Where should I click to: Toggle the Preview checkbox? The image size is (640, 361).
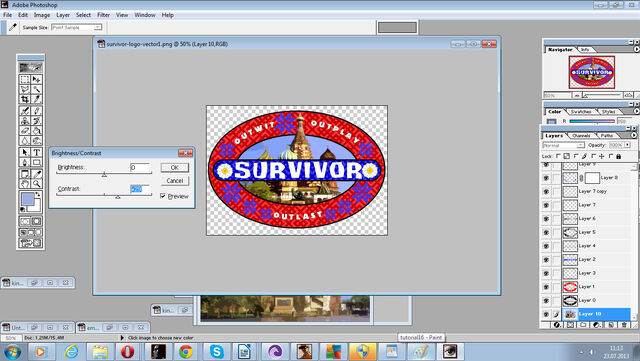(x=163, y=196)
